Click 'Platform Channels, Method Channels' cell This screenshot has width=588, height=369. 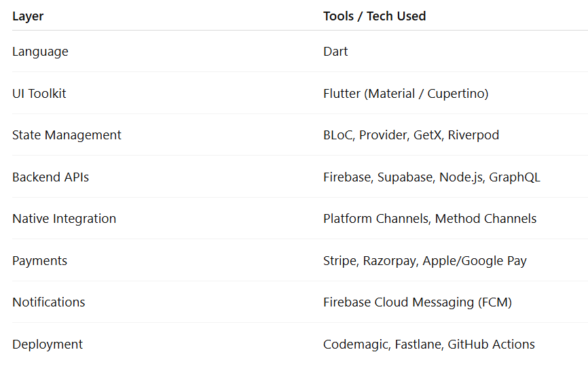429,218
